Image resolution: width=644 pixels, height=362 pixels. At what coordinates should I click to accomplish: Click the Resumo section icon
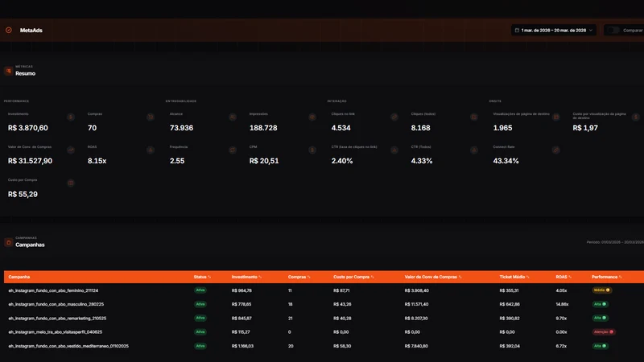pyautogui.click(x=8, y=71)
